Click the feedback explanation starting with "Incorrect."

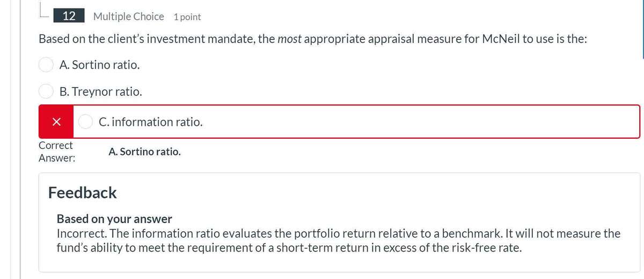(338, 233)
